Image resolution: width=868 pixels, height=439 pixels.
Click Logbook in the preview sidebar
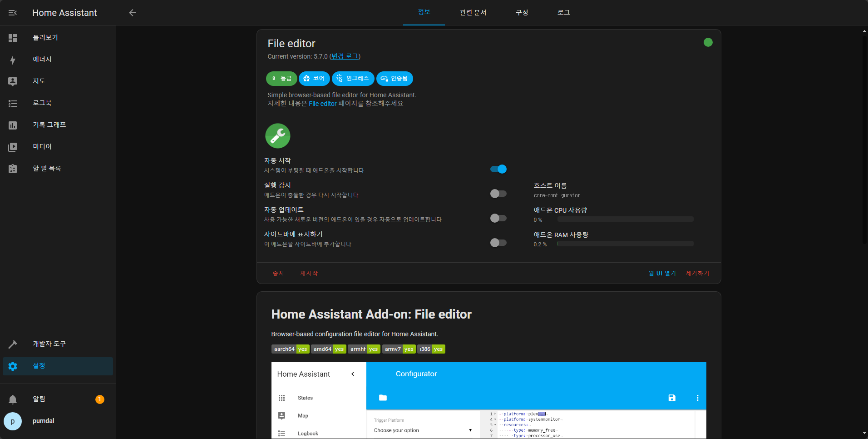[x=308, y=434]
